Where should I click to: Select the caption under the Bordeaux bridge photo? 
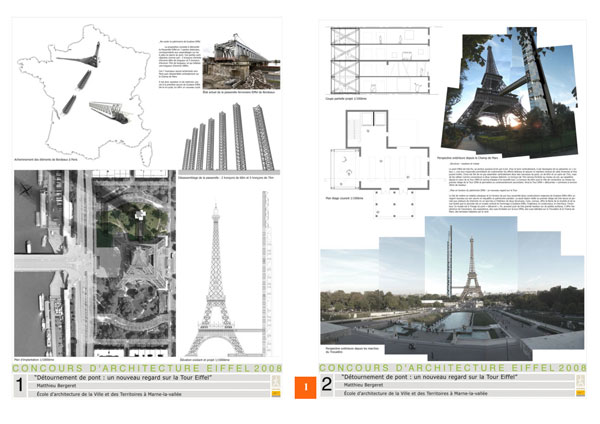click(239, 92)
